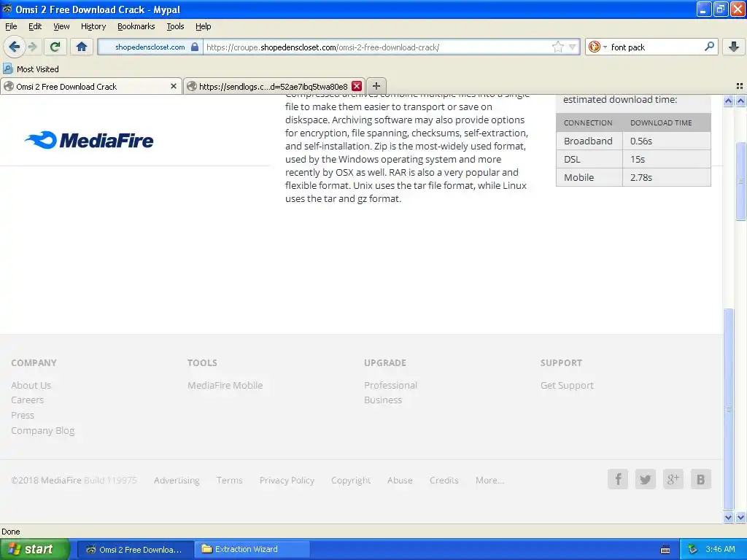Close the sendlogs tab with red X
This screenshot has height=560, width=747.
click(356, 86)
